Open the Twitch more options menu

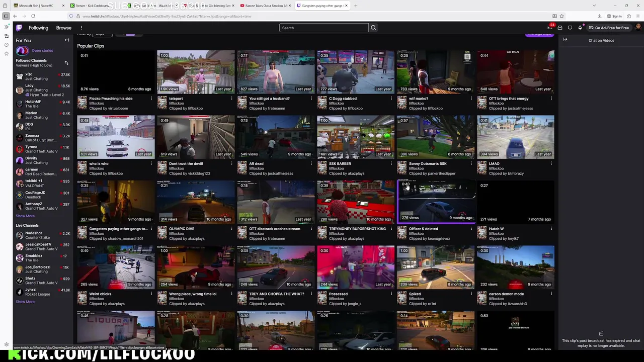click(81, 28)
